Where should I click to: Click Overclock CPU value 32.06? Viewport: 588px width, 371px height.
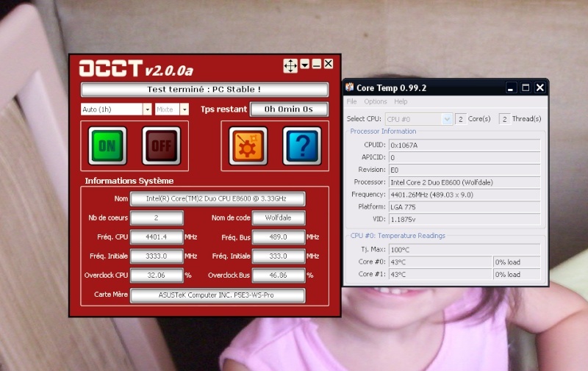tap(157, 275)
